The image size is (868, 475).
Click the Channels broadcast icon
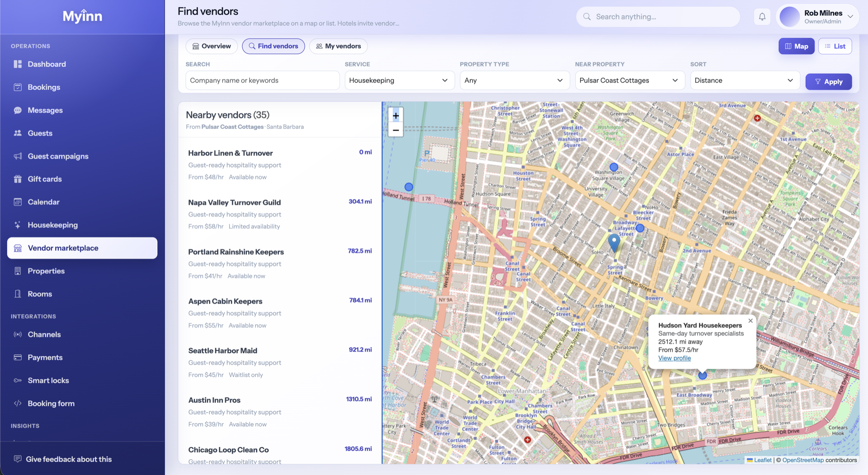(18, 334)
